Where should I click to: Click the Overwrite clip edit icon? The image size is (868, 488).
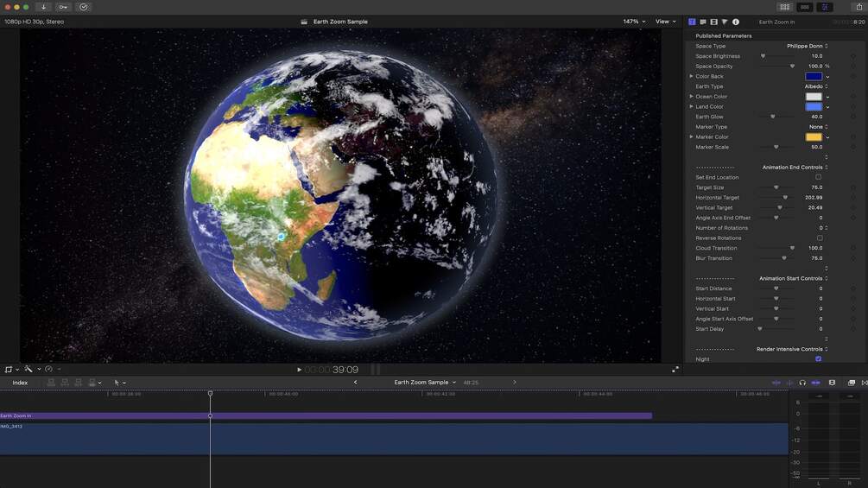point(92,383)
